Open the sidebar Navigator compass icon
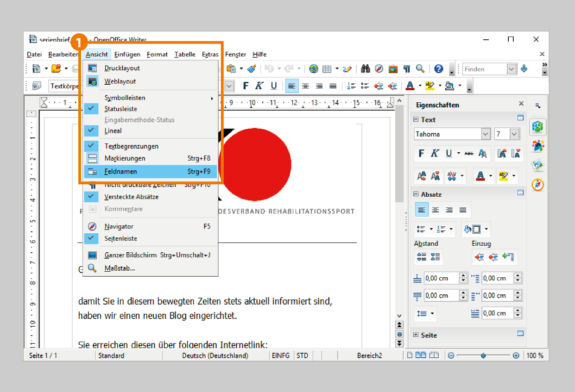 tap(537, 185)
